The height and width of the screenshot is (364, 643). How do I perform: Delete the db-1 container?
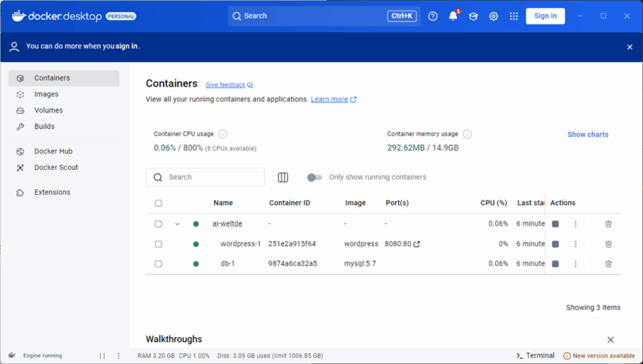click(x=609, y=263)
